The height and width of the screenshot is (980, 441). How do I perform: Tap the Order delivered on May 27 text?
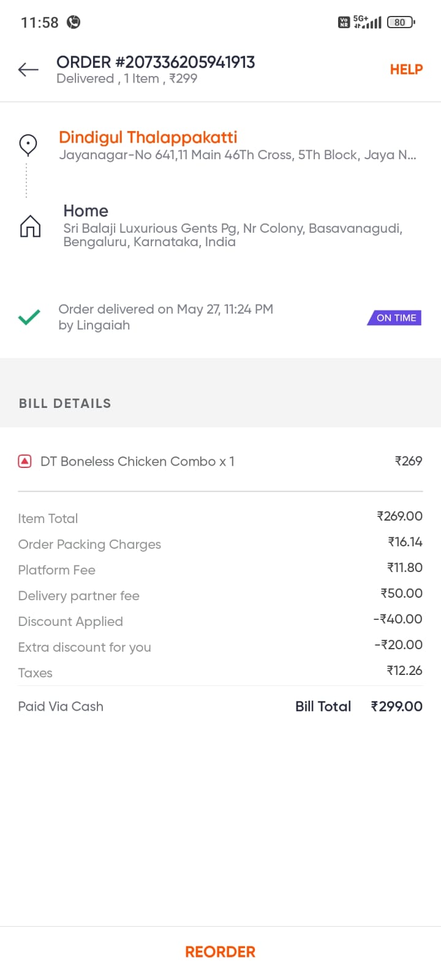point(165,309)
